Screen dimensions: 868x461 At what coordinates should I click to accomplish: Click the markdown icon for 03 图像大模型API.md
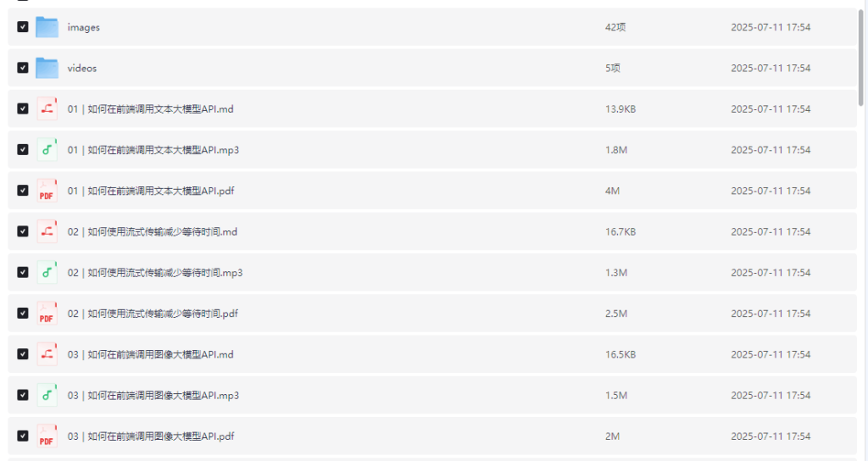click(x=47, y=354)
